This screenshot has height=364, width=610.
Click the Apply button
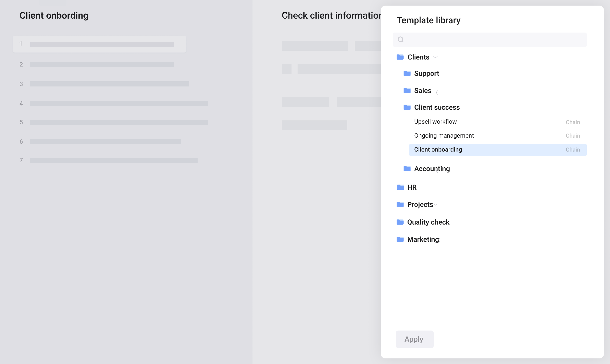point(414,339)
